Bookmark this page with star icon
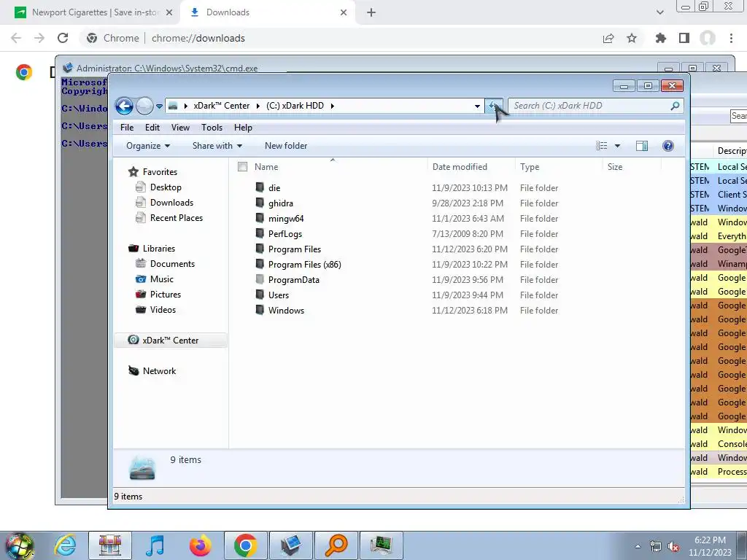Screen dimensions: 747x560 pos(632,38)
